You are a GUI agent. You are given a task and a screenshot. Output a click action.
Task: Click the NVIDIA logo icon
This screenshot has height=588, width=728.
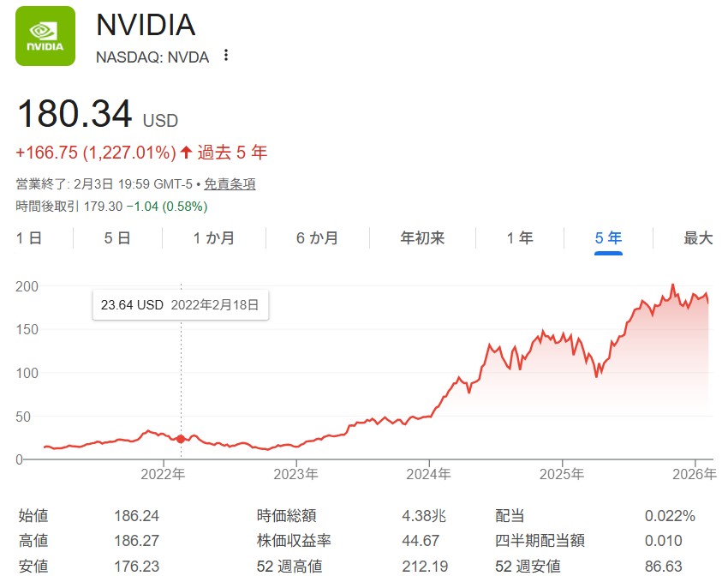pyautogui.click(x=45, y=36)
